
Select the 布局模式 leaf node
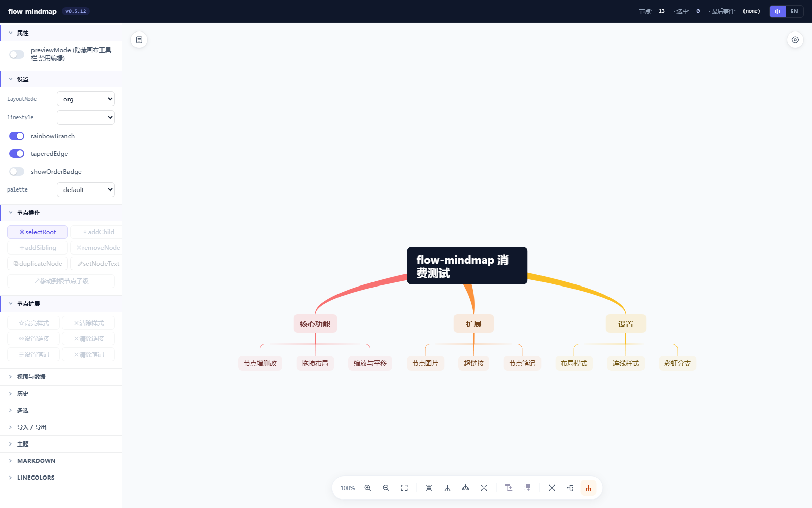click(x=574, y=363)
